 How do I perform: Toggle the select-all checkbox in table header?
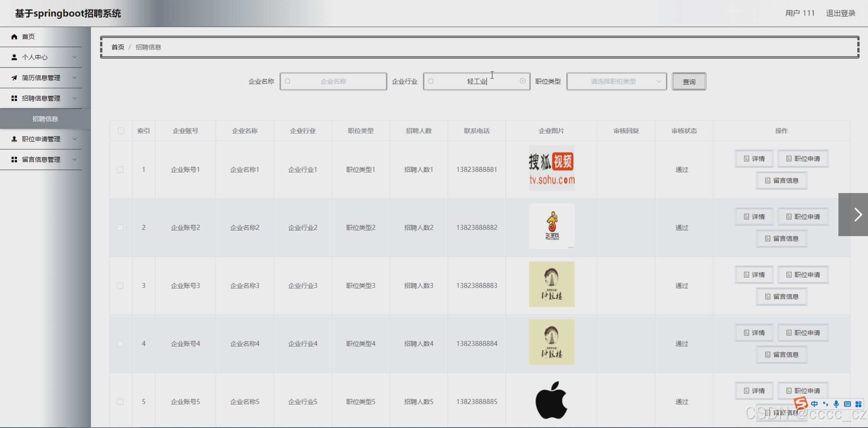click(121, 131)
